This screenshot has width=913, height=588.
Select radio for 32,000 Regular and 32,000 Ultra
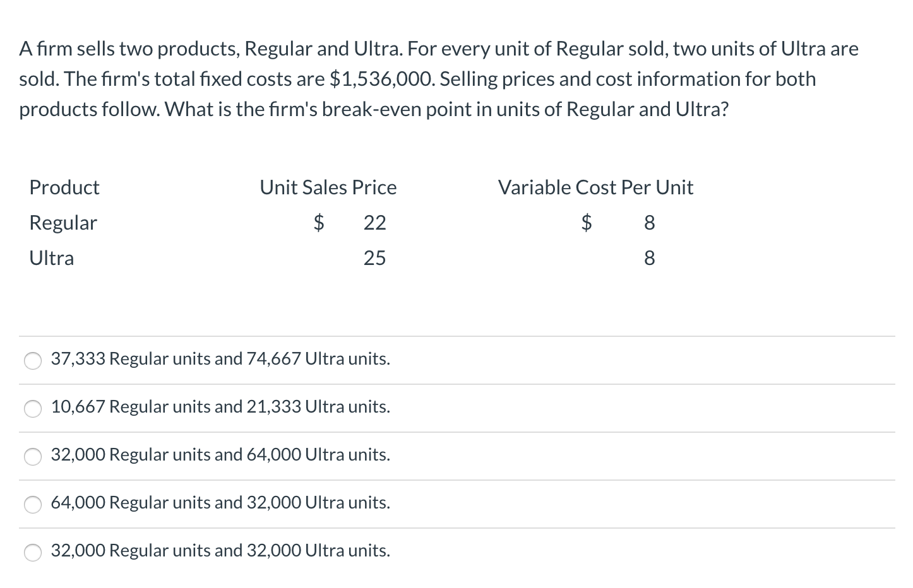point(33,552)
